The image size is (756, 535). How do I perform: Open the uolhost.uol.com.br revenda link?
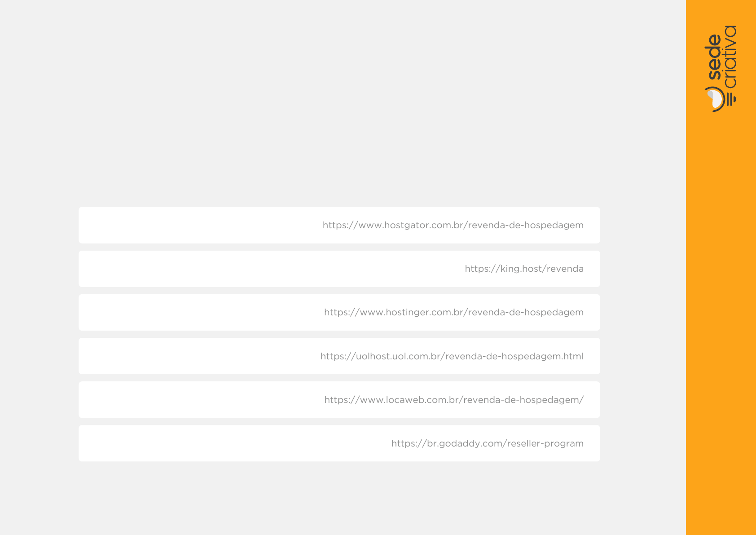point(452,356)
